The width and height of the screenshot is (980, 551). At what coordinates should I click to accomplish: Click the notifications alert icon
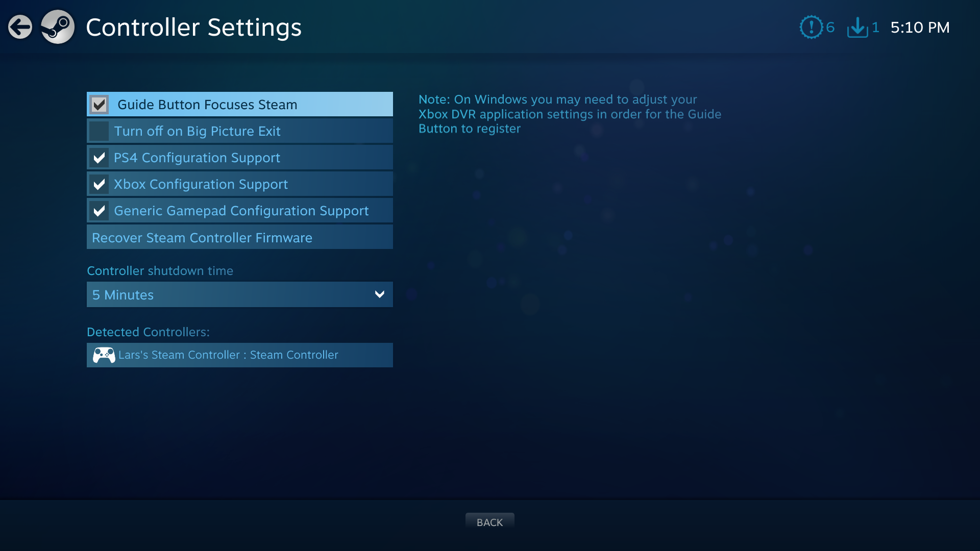point(810,27)
